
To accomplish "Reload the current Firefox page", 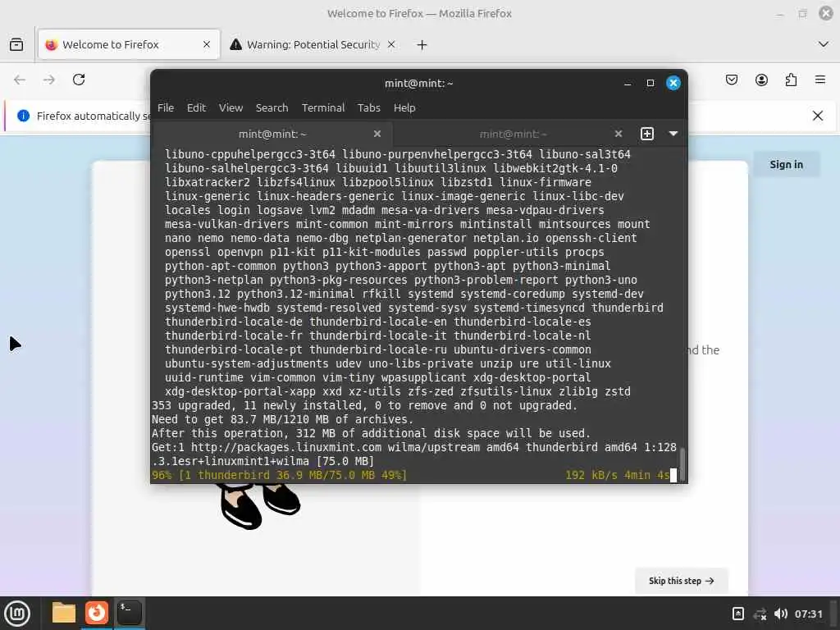I will [x=79, y=80].
